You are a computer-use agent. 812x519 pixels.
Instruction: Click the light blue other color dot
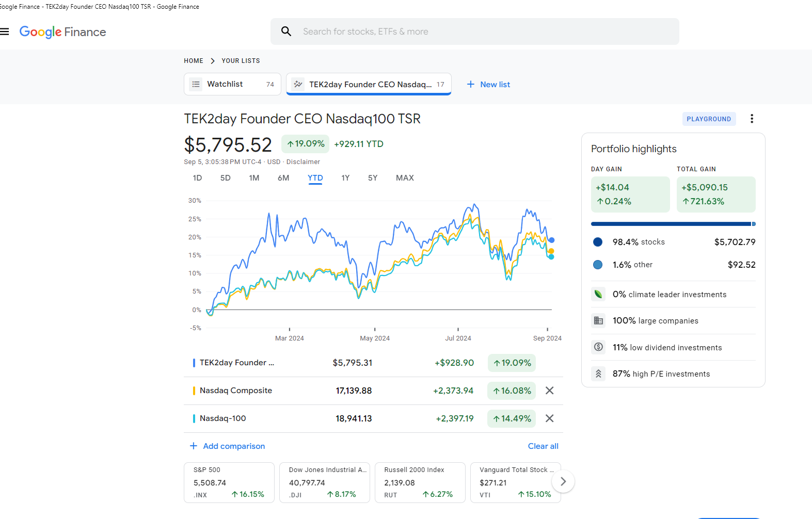(598, 265)
